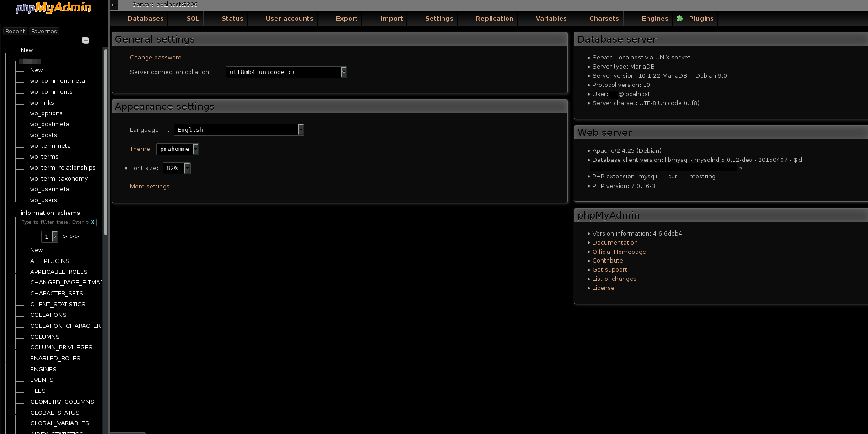Image resolution: width=868 pixels, height=434 pixels.
Task: Select wp_comments table
Action: (51, 92)
